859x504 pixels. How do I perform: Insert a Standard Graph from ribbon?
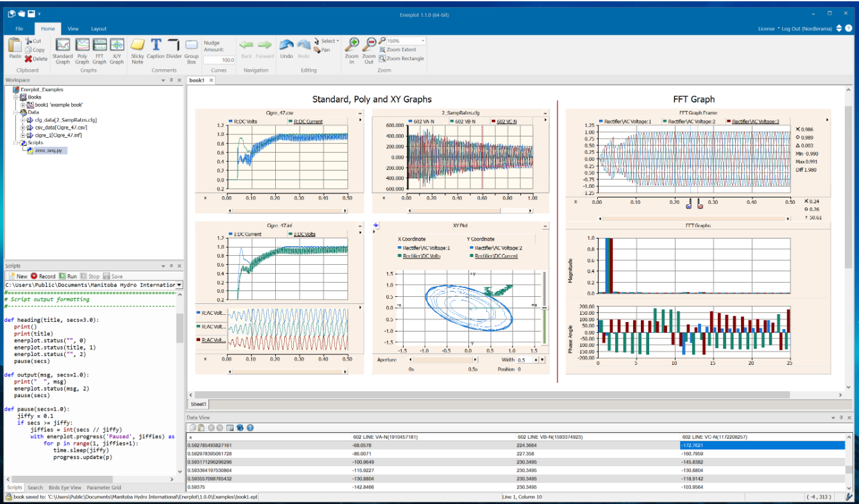pyautogui.click(x=62, y=51)
